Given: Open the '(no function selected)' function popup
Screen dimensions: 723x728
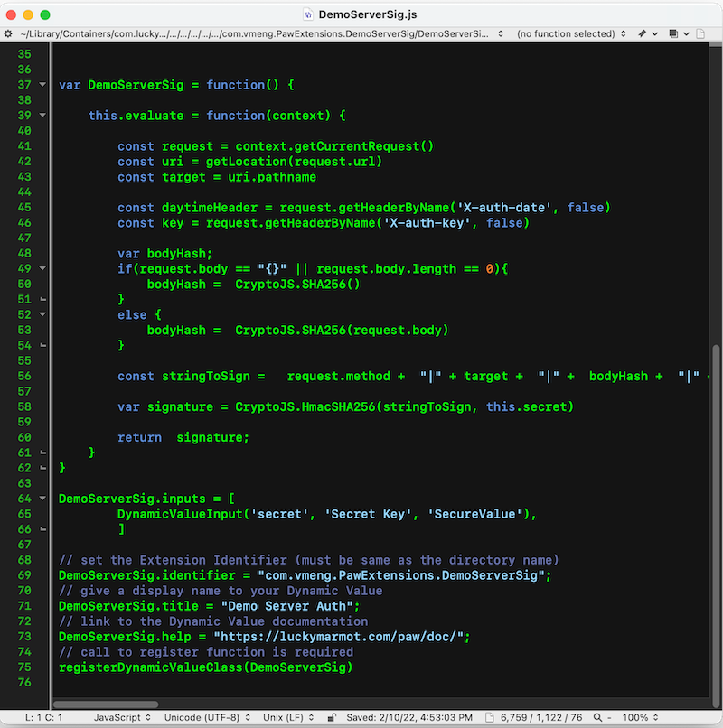Looking at the screenshot, I should 571,34.
